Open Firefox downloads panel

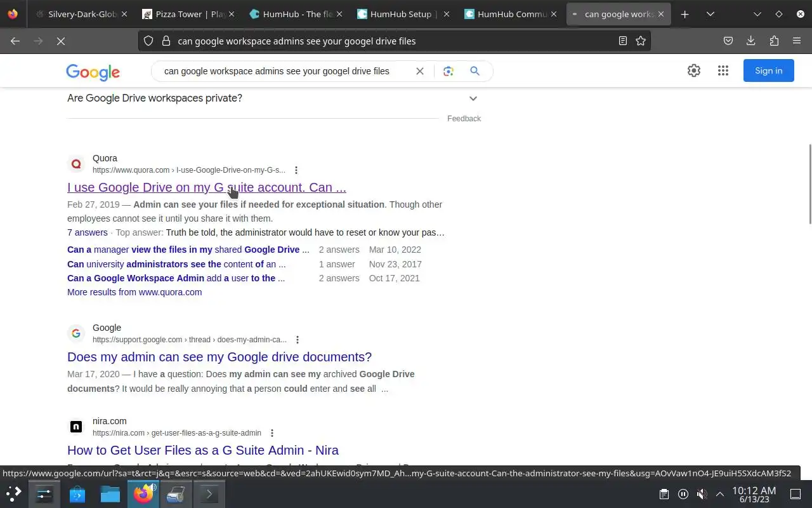point(751,41)
